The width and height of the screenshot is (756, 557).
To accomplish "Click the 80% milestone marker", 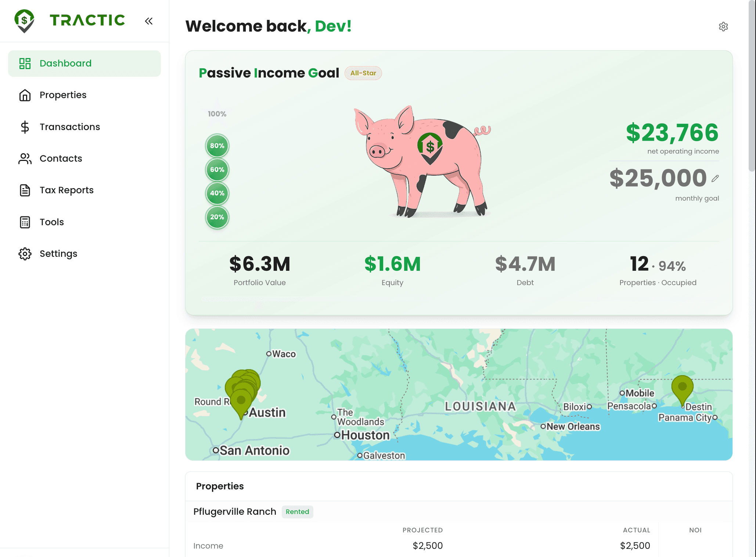I will pos(217,145).
